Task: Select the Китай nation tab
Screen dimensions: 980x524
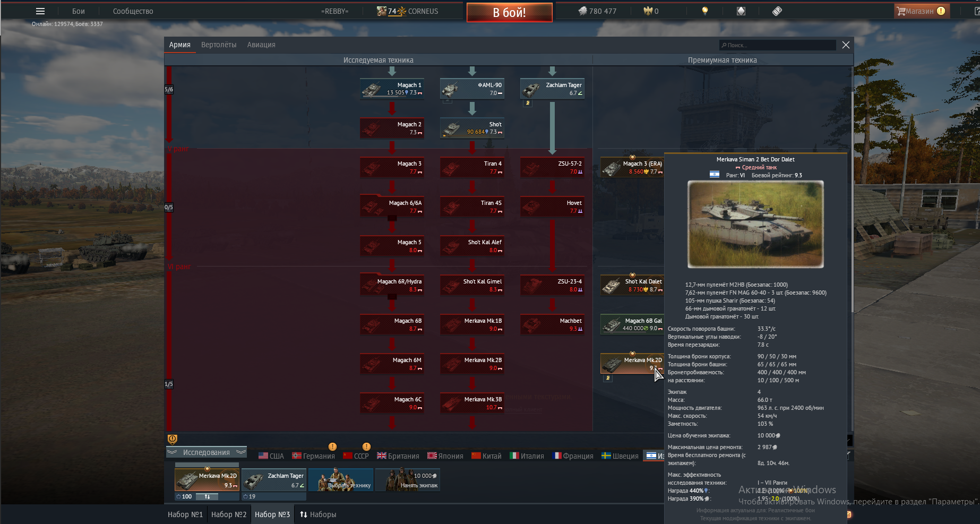Action: coord(486,456)
